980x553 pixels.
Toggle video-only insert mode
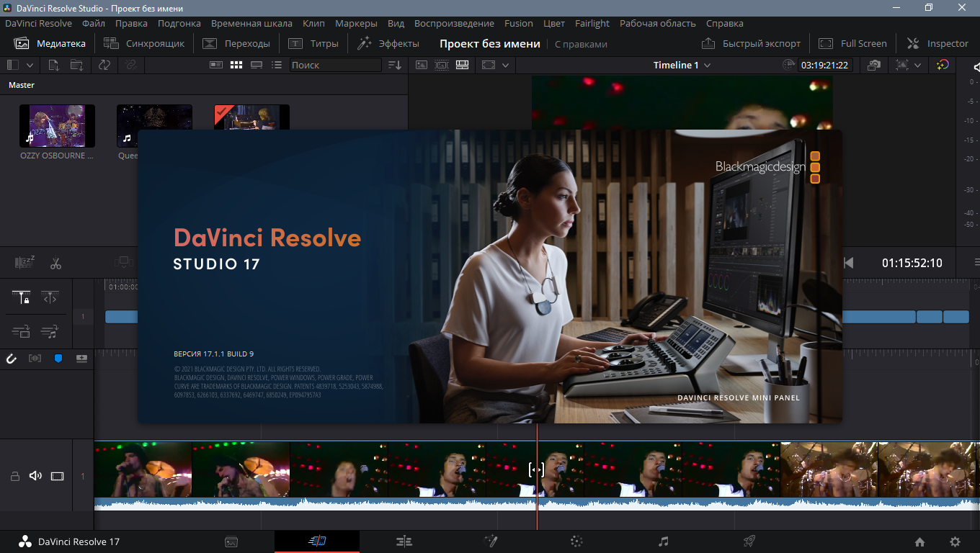pos(21,332)
